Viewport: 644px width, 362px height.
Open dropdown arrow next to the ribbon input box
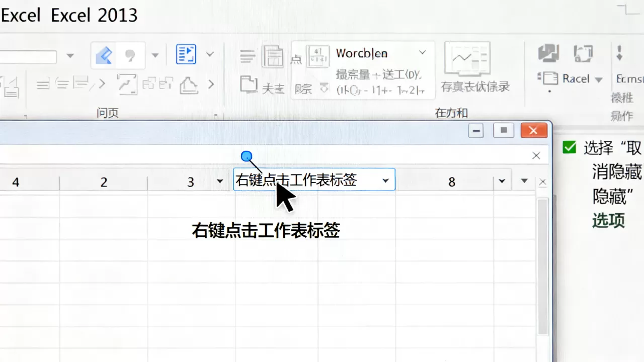pos(70,56)
